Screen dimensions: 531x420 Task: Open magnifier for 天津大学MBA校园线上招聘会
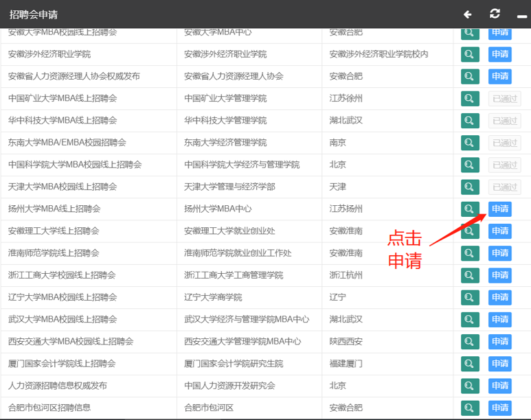(x=470, y=187)
